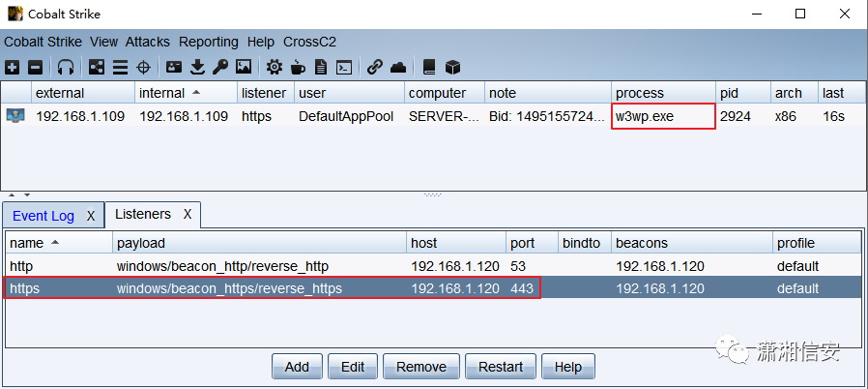Click the Remove listener button

(421, 367)
